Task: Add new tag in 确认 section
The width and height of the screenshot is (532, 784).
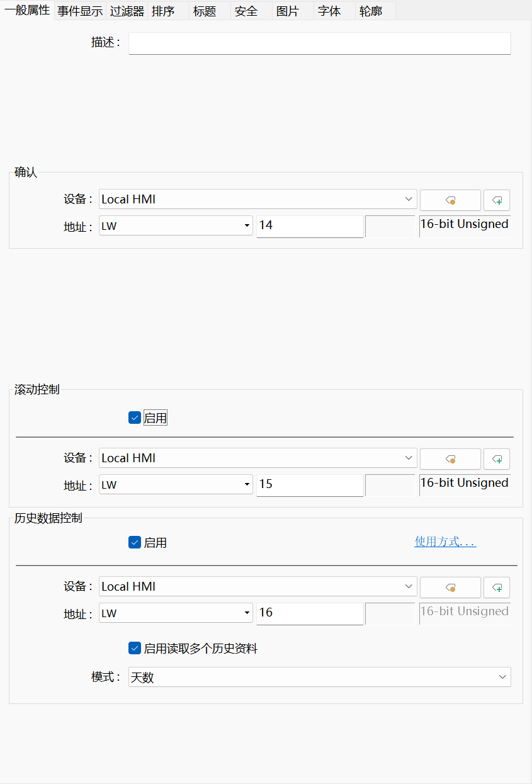Action: 497,200
